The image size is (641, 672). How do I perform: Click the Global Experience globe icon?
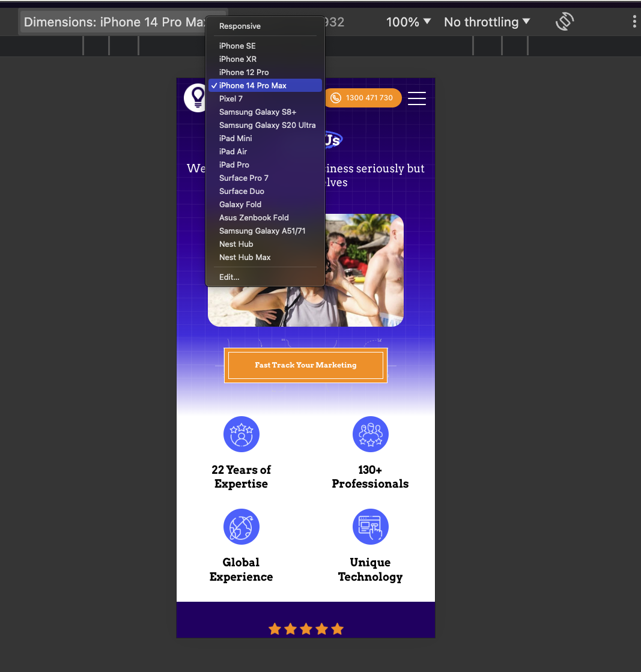tap(242, 527)
